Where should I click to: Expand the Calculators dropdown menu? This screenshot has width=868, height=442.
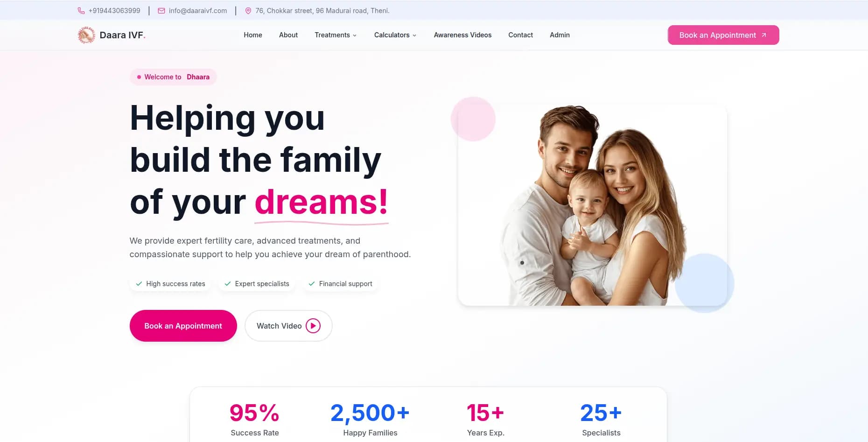tap(395, 35)
